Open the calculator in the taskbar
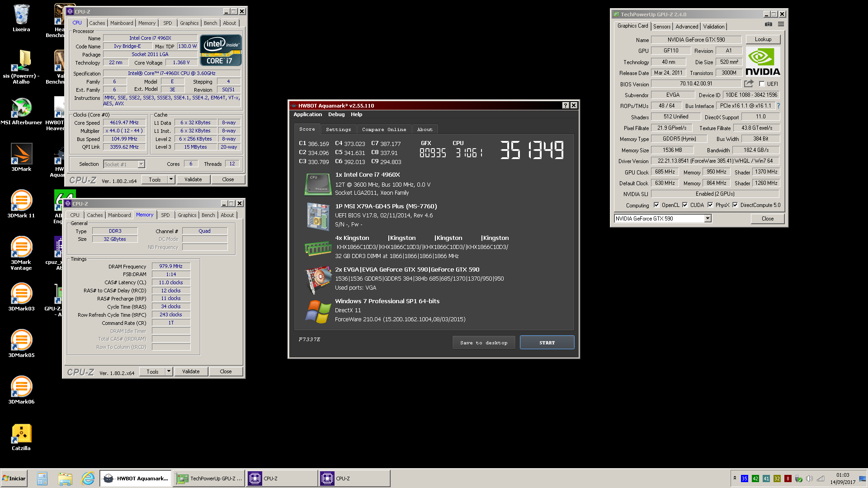 click(x=42, y=478)
